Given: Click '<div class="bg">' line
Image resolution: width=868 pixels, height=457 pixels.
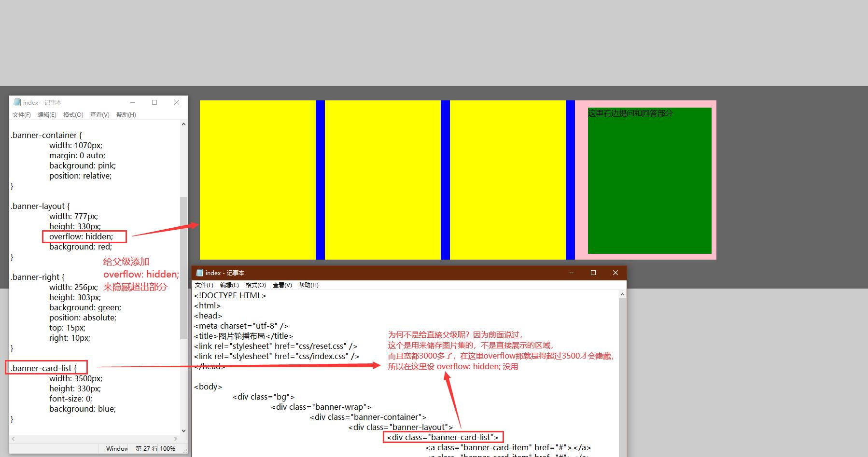Looking at the screenshot, I should (264, 397).
